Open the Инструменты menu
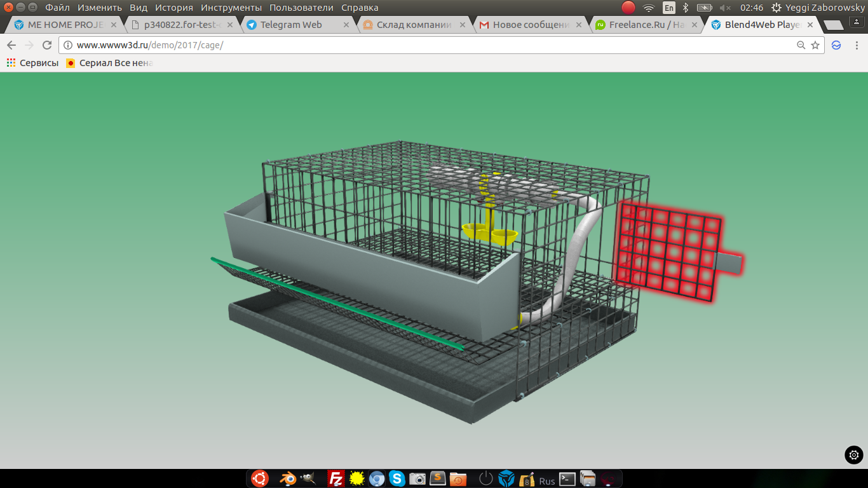 click(x=231, y=8)
